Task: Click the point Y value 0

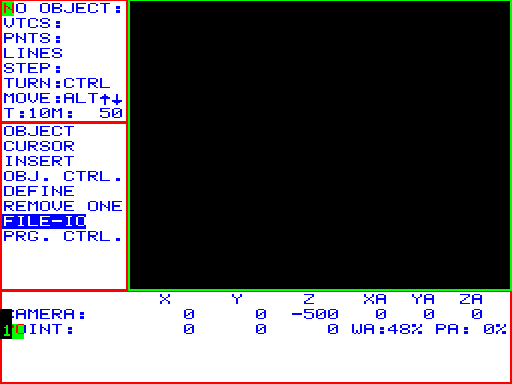Action: point(261,329)
